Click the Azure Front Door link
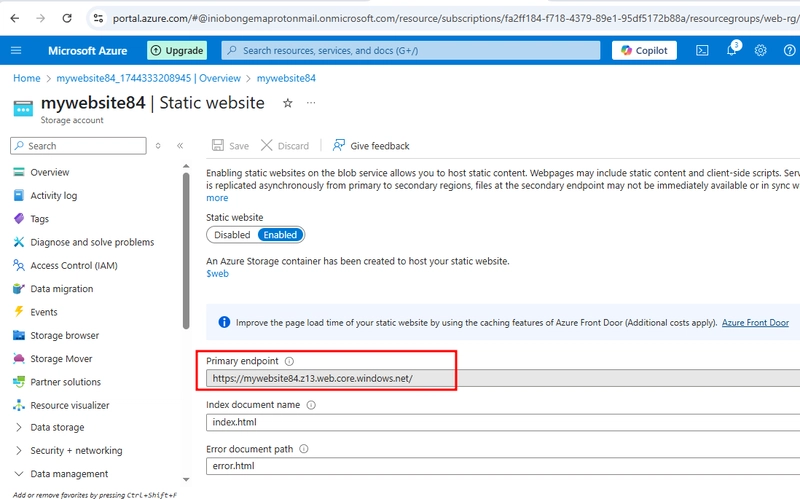 coord(755,323)
